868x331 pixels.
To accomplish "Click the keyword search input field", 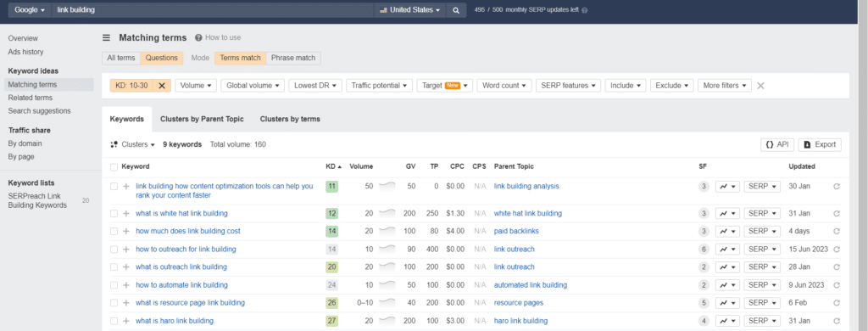I will (x=213, y=10).
